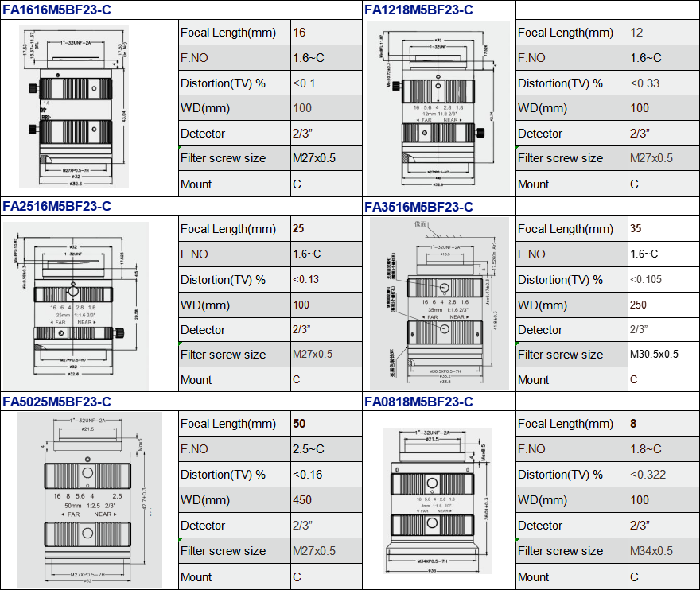Click the FA5025M5BF23-C model heading
Screen dimensions: 700x590
pos(56,402)
